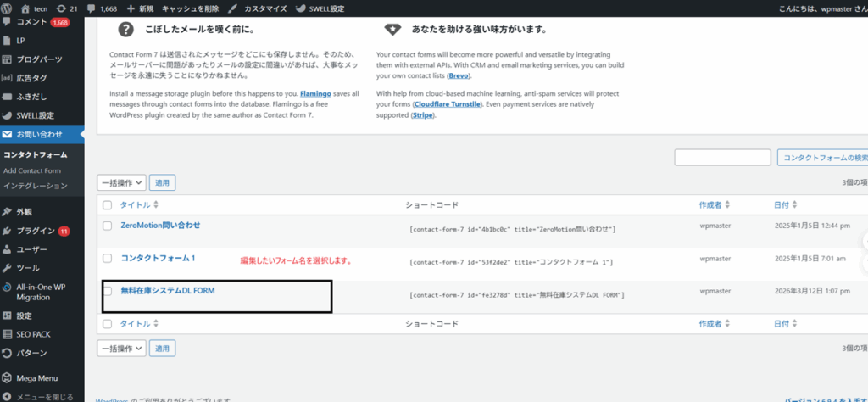This screenshot has height=402, width=868.
Task: Expand the bottom 一括操作 bulk actions dropdown
Action: [x=121, y=349]
